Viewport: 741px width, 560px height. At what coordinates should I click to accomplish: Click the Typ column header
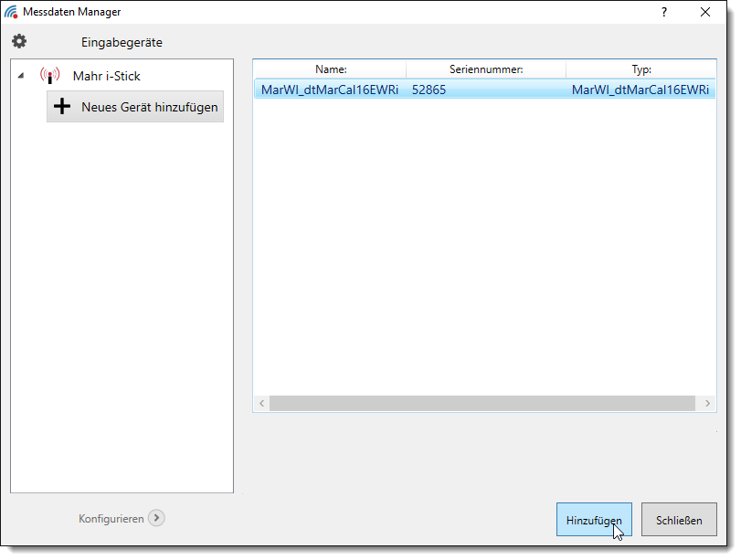[x=640, y=69]
